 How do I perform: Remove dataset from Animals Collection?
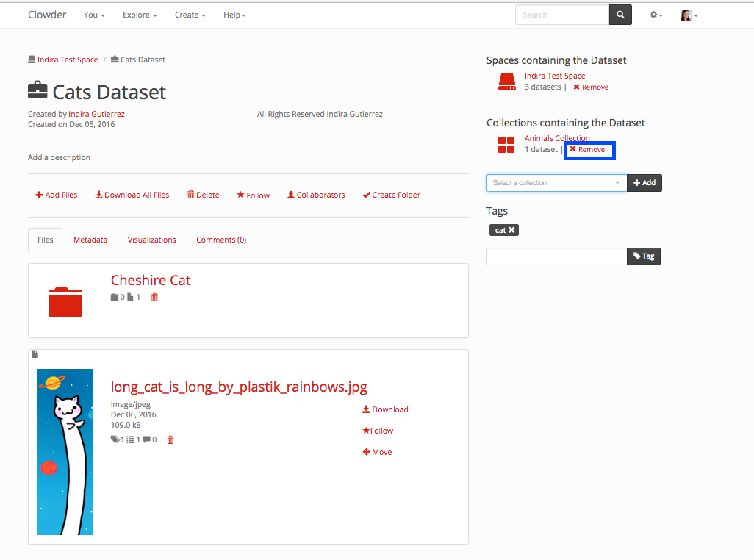587,150
